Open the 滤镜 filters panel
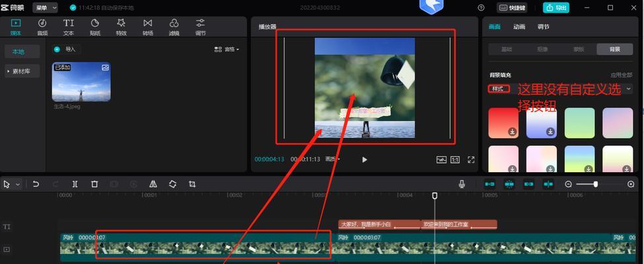The width and height of the screenshot is (644, 264). (x=174, y=27)
